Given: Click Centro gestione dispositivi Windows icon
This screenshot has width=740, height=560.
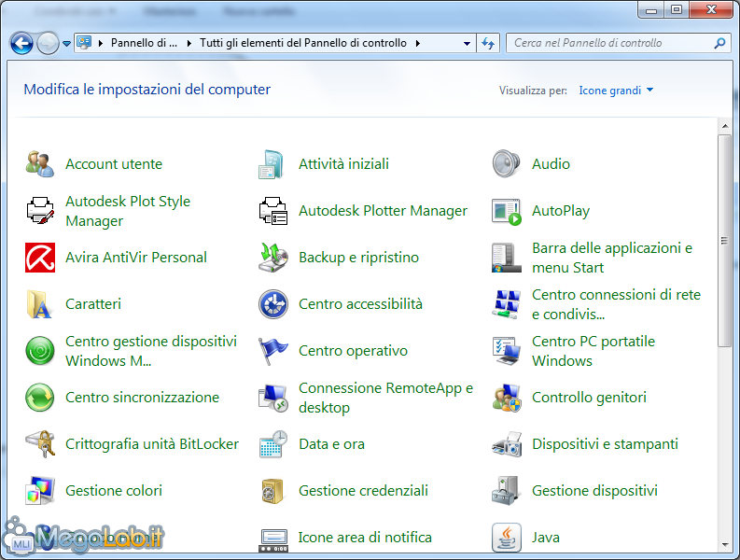Looking at the screenshot, I should click(39, 351).
